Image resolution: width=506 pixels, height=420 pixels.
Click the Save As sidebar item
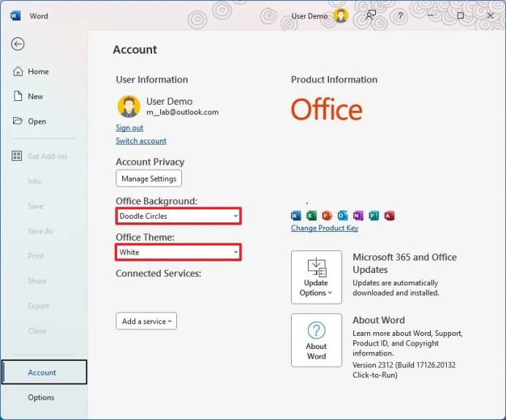coord(40,231)
